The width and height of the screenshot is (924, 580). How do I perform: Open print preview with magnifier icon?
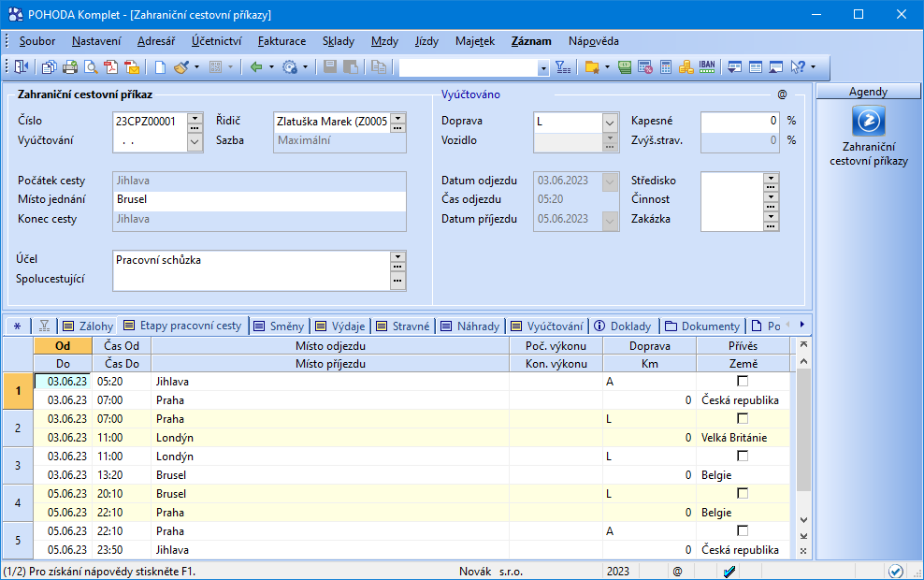coord(90,66)
